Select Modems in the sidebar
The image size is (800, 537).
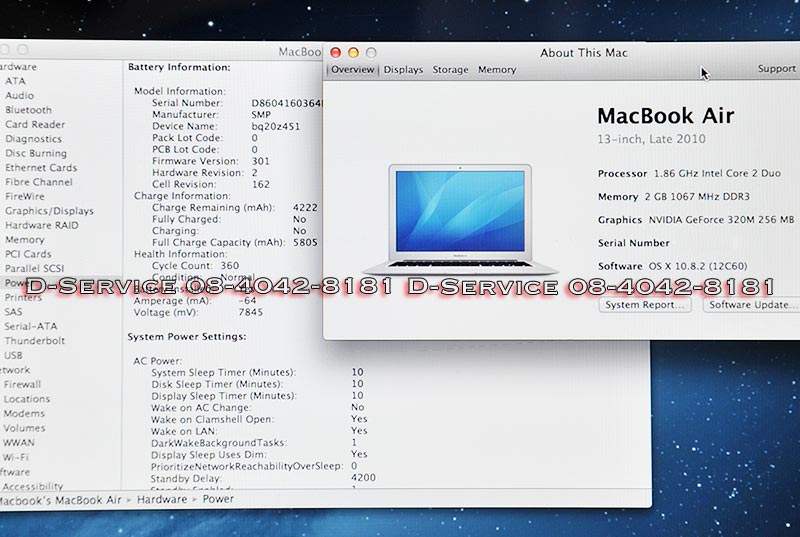pyautogui.click(x=24, y=414)
